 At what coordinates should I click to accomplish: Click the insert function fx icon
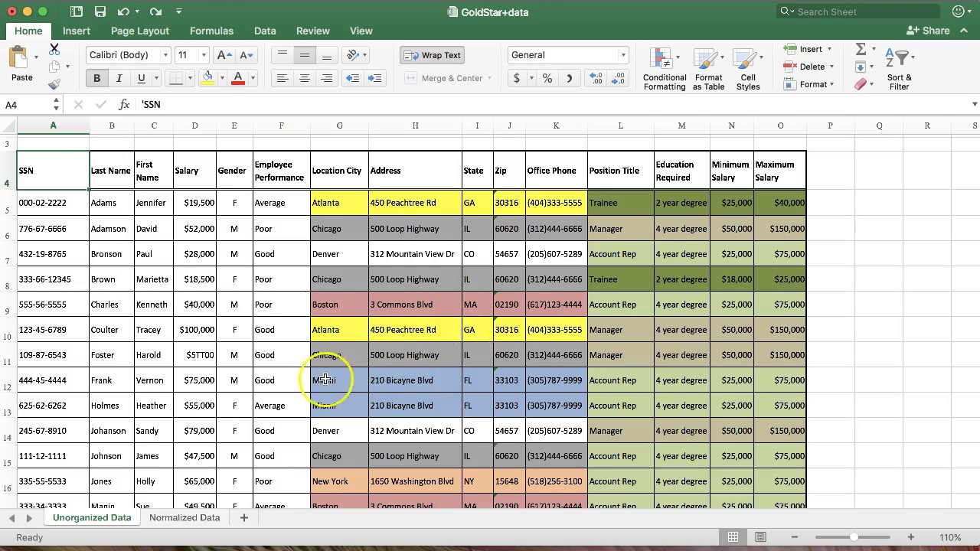point(124,104)
